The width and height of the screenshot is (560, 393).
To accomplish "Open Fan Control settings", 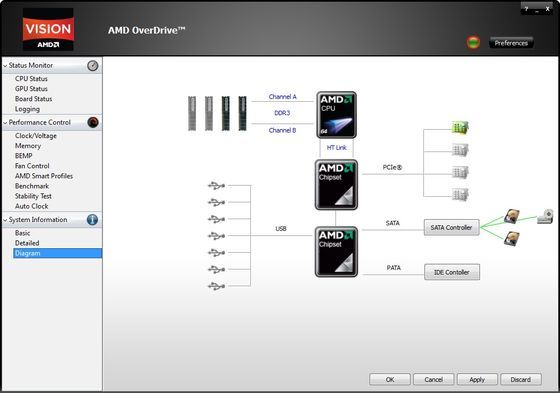I will click(32, 166).
